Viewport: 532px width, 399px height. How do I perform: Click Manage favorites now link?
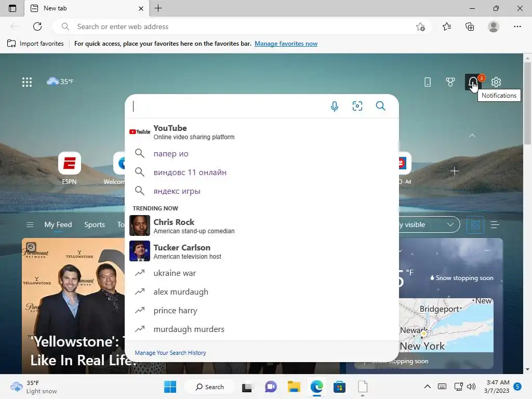pos(286,44)
